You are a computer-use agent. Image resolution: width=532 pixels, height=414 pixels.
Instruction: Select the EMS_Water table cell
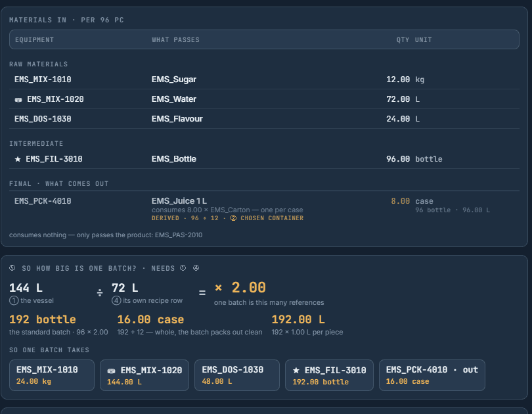click(173, 99)
